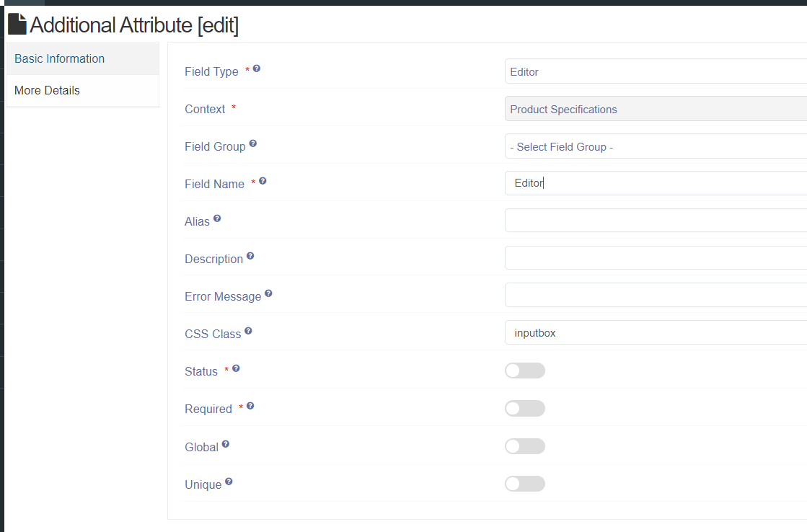Click the Context Product Specifications dropdown
Viewport: 807px width, 532px height.
655,110
